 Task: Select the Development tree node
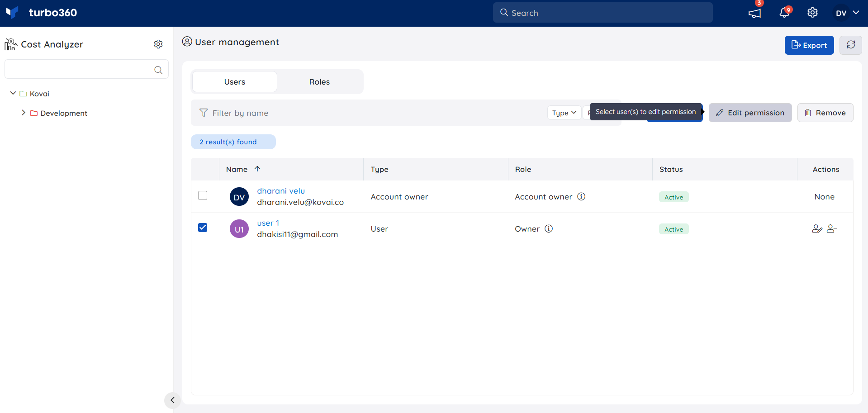tap(64, 113)
